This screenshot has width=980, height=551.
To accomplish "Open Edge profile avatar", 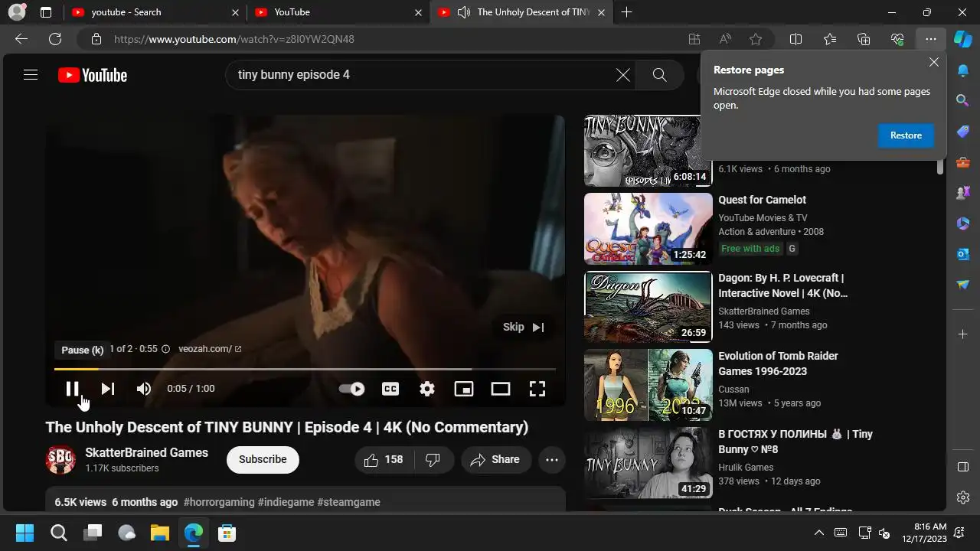I will [x=16, y=12].
